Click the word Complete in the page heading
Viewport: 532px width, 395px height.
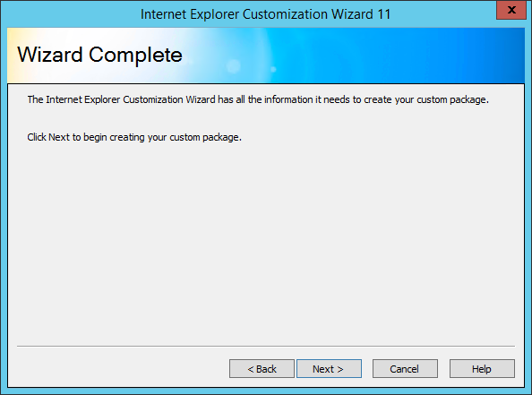click(135, 55)
